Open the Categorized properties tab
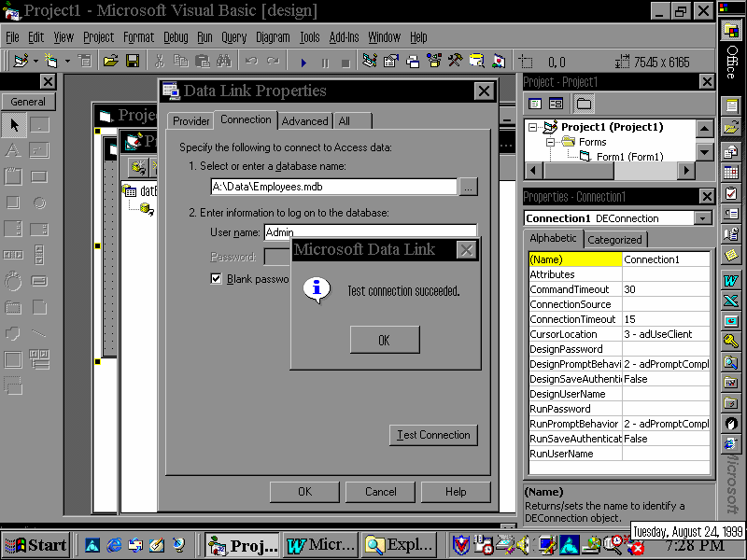 pos(614,239)
